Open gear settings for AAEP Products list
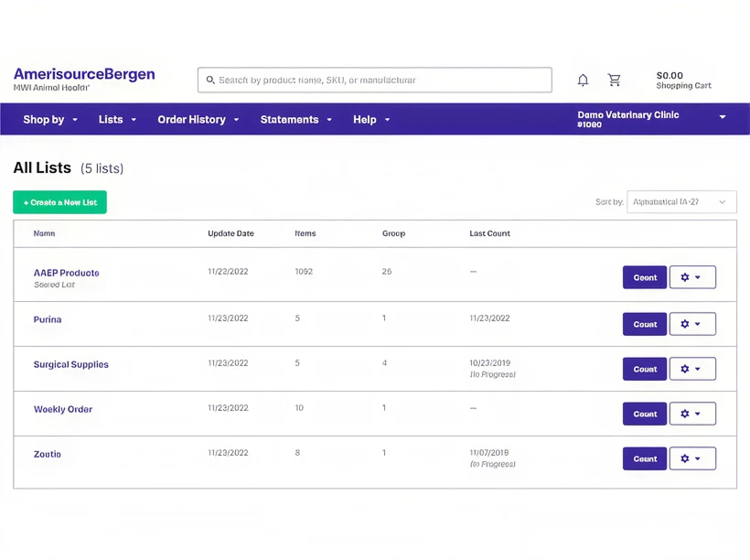 pyautogui.click(x=692, y=277)
